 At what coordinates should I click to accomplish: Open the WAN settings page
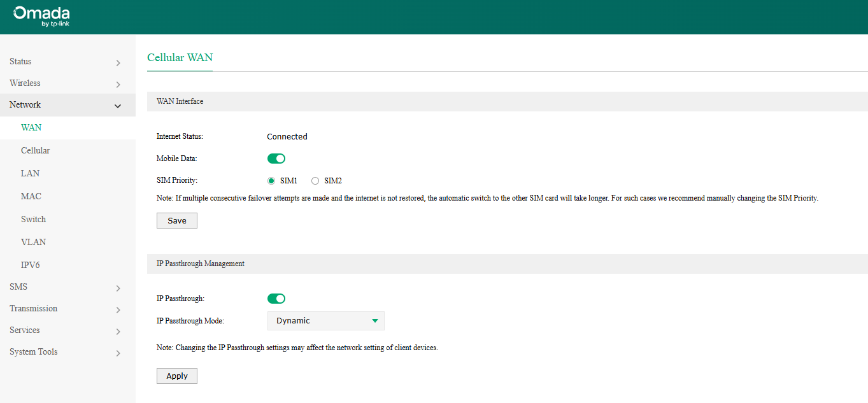coord(31,127)
